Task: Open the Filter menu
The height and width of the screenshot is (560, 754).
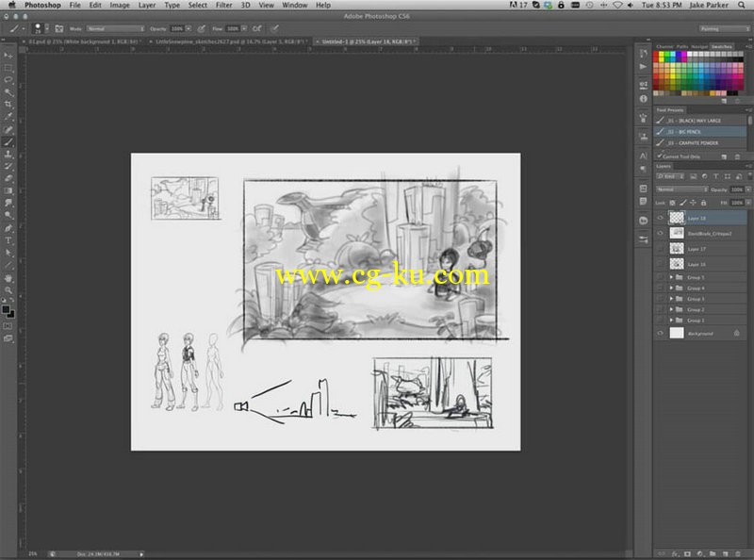Action: tap(223, 5)
